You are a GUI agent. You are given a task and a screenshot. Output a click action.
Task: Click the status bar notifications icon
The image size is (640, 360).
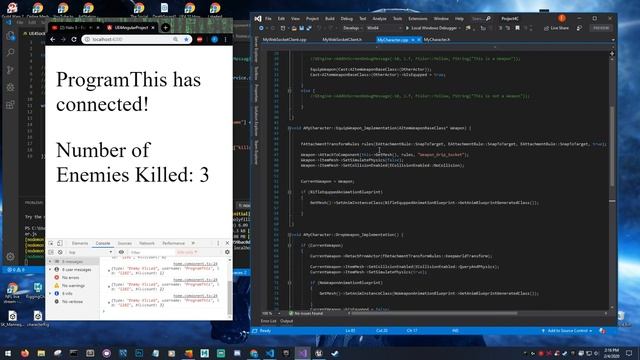point(602,331)
